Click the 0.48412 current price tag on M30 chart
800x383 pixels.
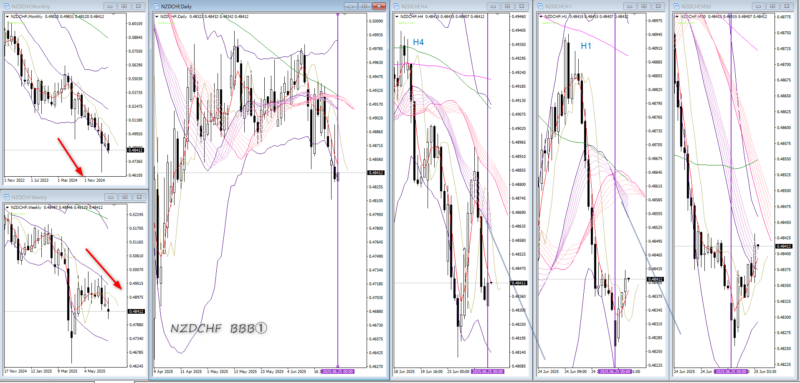coord(783,246)
